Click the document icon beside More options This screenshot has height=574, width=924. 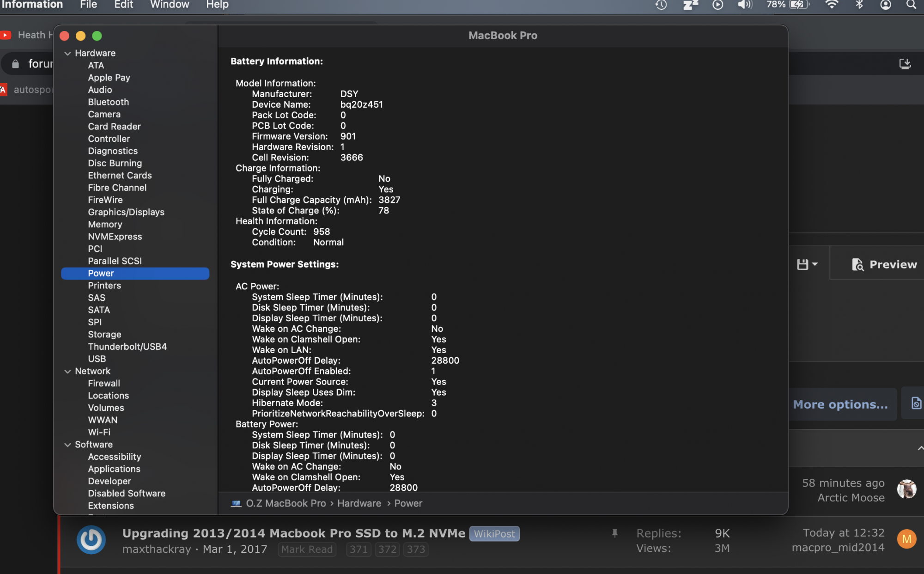pyautogui.click(x=916, y=403)
